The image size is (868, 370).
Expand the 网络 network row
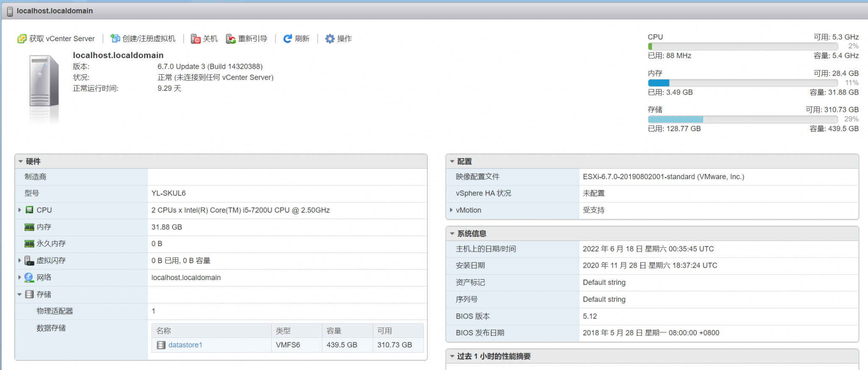[x=19, y=277]
